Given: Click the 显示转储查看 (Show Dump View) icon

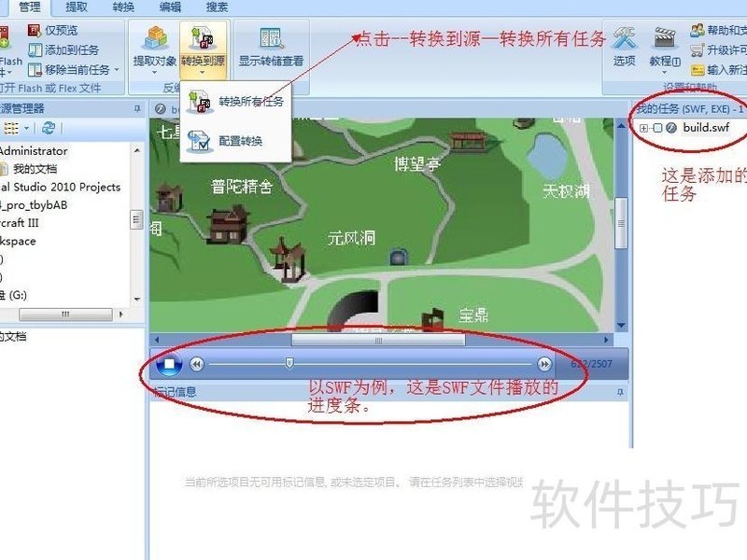Looking at the screenshot, I should (x=271, y=40).
